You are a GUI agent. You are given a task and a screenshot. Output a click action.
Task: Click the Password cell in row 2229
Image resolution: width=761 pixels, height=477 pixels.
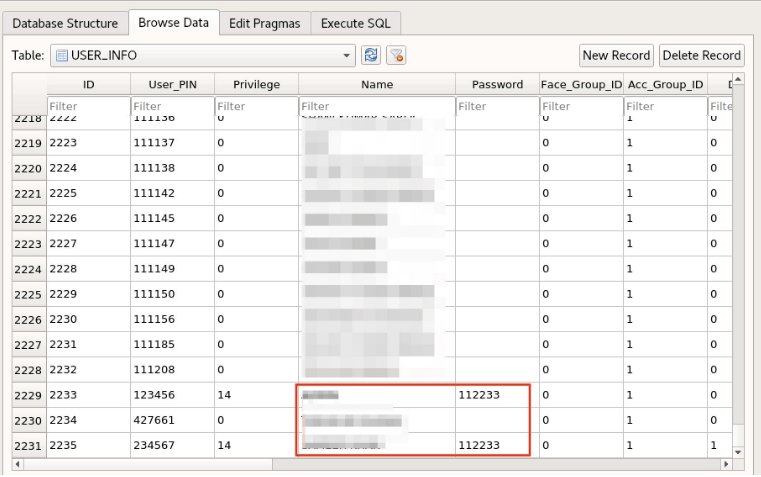(x=497, y=395)
